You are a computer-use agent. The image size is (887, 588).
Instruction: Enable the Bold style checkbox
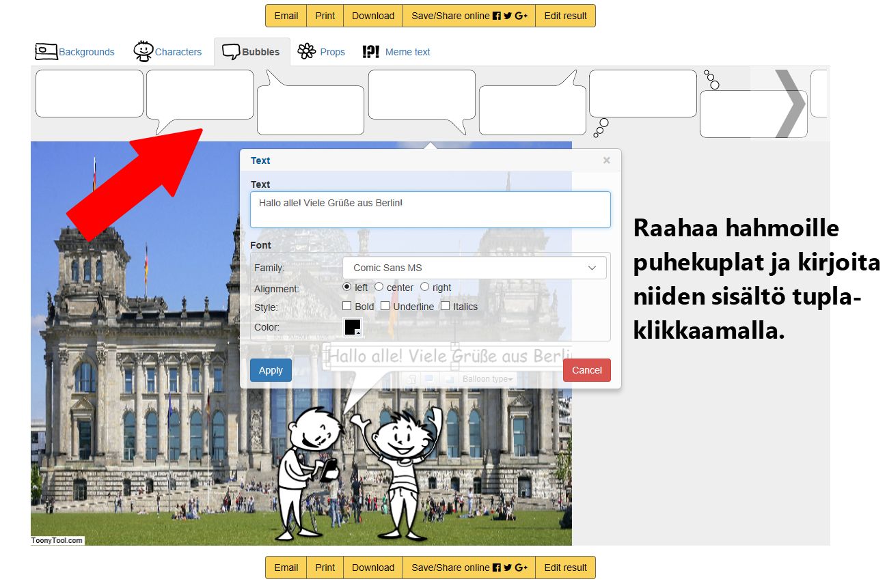[347, 306]
